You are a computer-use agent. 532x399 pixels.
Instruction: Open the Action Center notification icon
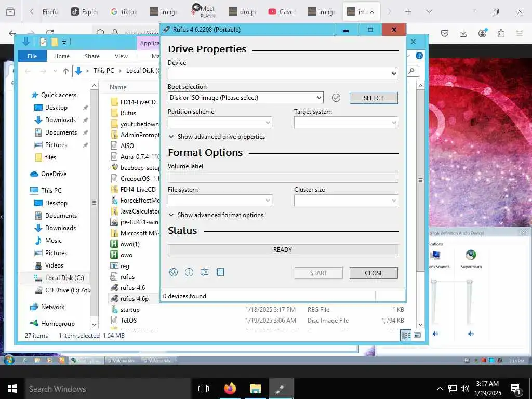point(516,390)
